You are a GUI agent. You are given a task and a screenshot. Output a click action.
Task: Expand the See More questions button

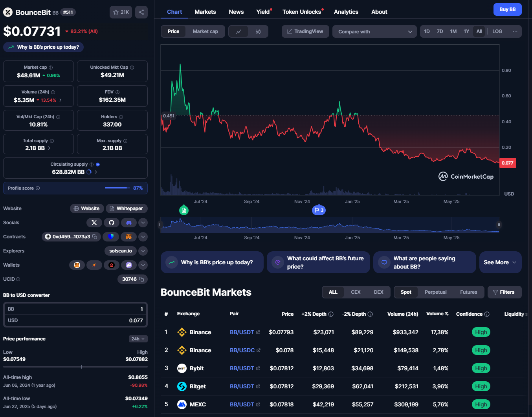(500, 262)
